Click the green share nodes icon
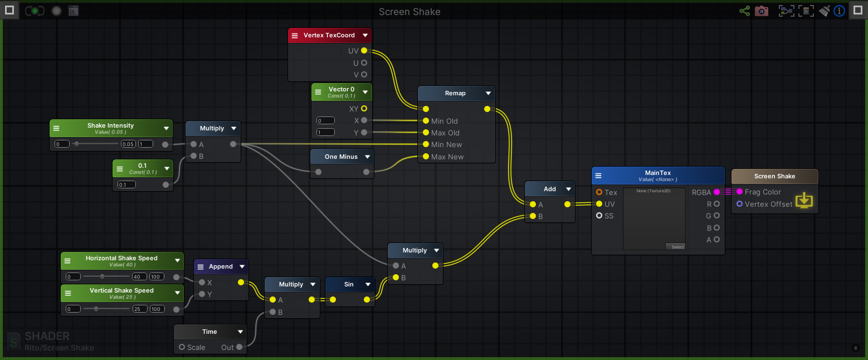 pos(744,11)
